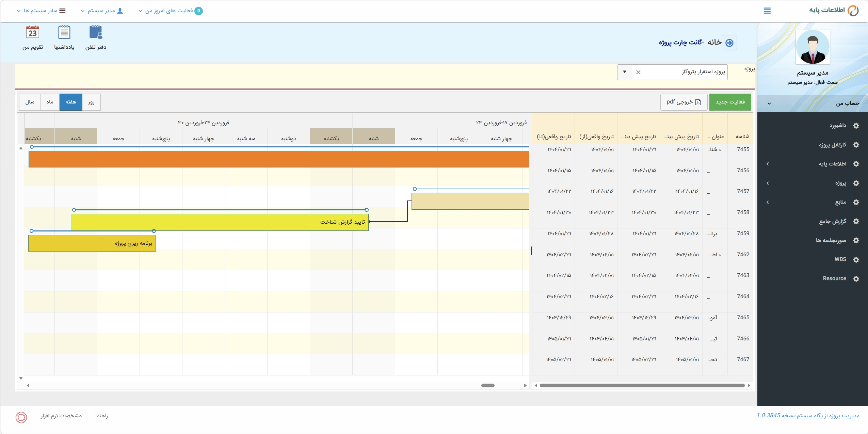Viewport: 868px width, 434px height.
Task: Open the راهنما footer link
Action: (x=101, y=416)
